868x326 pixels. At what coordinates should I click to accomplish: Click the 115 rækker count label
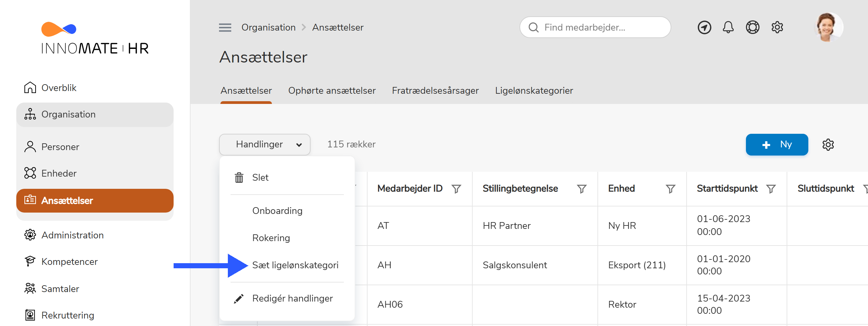351,144
